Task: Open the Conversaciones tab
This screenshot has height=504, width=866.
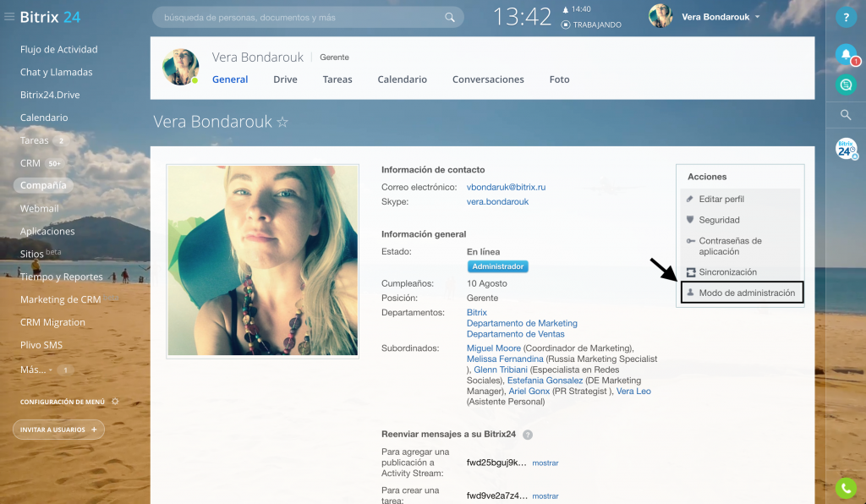Action: [488, 79]
